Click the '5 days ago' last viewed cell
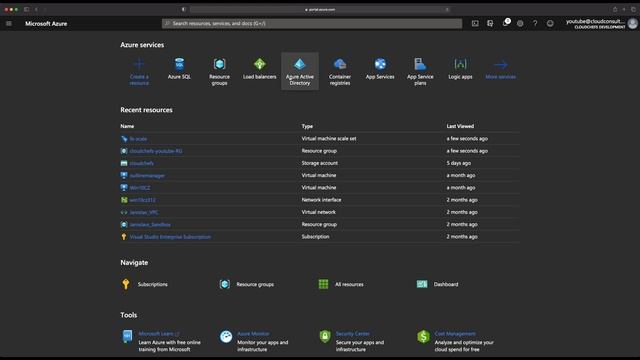640x360 pixels. pos(458,163)
